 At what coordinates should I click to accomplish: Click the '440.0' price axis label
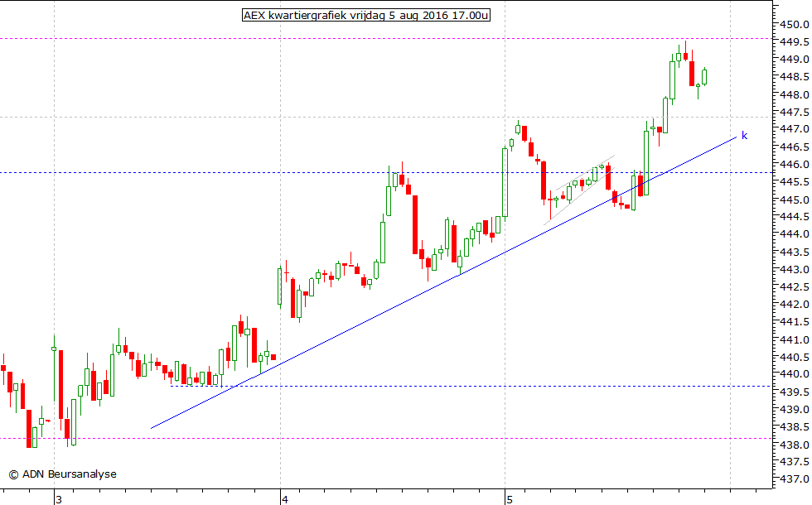(x=795, y=374)
